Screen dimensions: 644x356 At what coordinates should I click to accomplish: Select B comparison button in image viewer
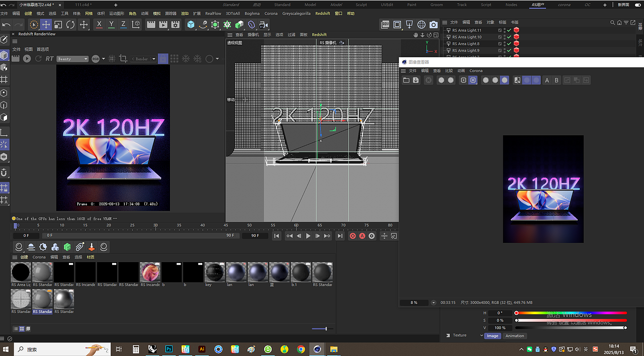click(x=556, y=80)
